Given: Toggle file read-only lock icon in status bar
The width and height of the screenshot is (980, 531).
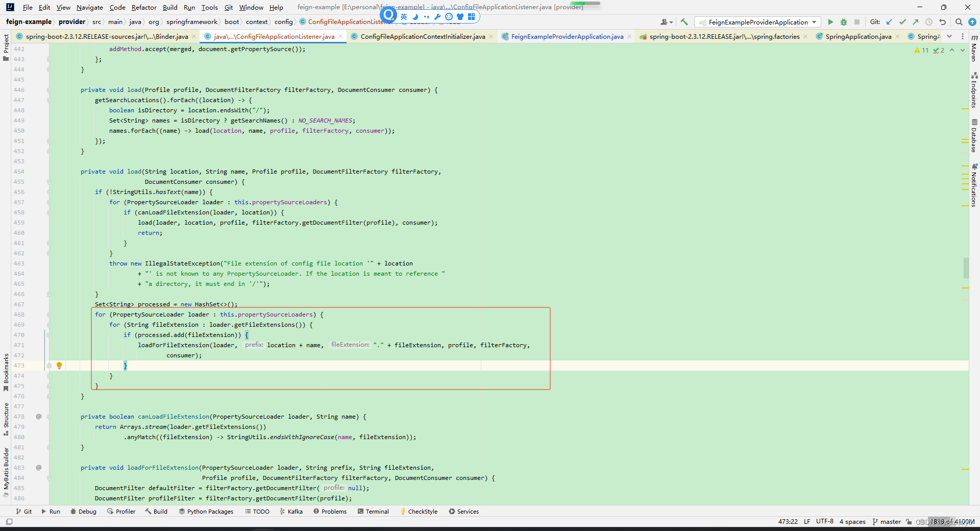Looking at the screenshot, I should [909, 522].
